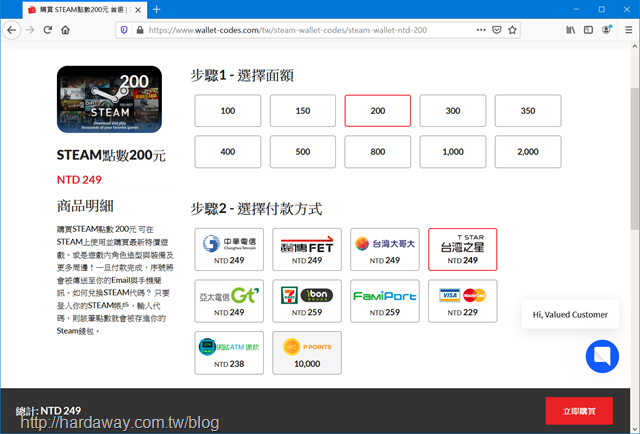Open the live chat bubble

602,356
